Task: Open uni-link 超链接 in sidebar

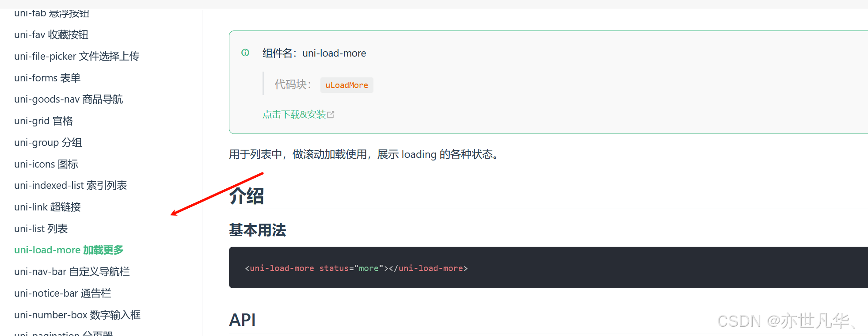Action: point(47,207)
